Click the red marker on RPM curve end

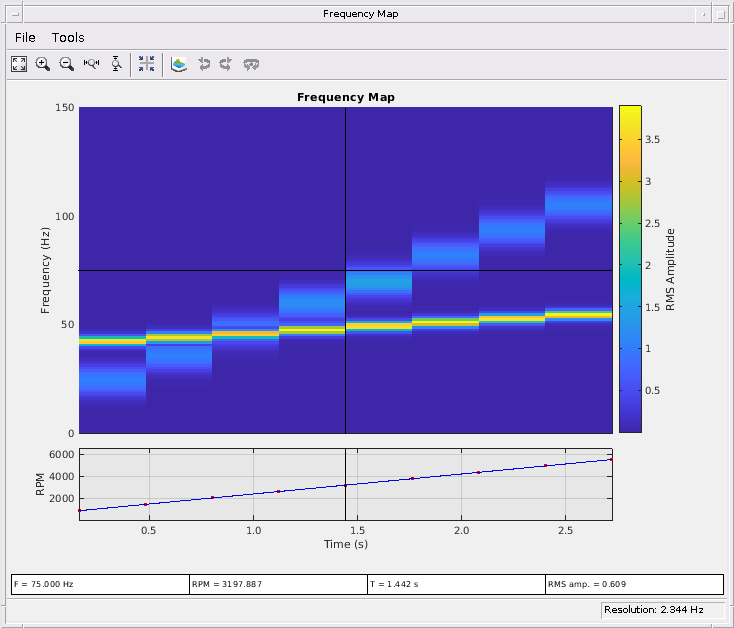(610, 459)
